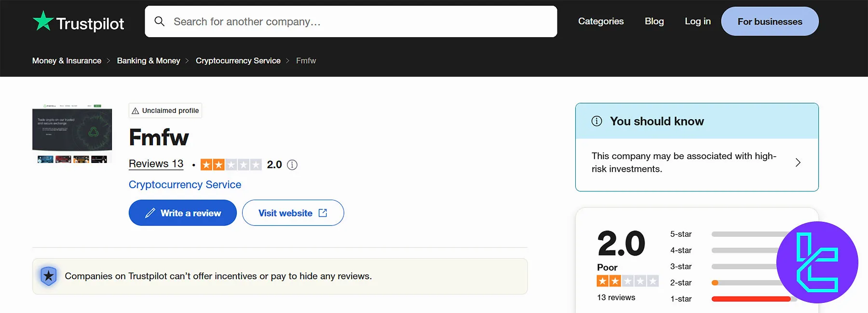Select the 3-star row label
This screenshot has height=313, width=868.
pyautogui.click(x=681, y=267)
